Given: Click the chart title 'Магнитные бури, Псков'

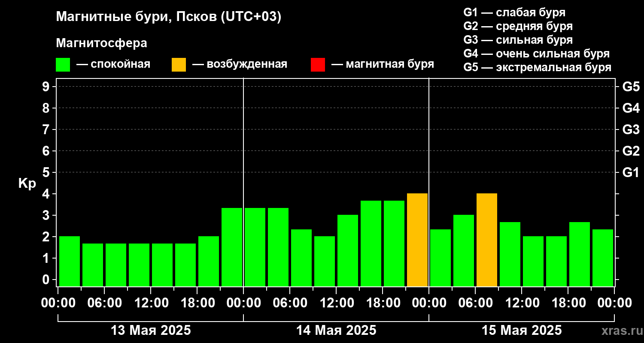Looking at the screenshot, I should click(x=169, y=17).
